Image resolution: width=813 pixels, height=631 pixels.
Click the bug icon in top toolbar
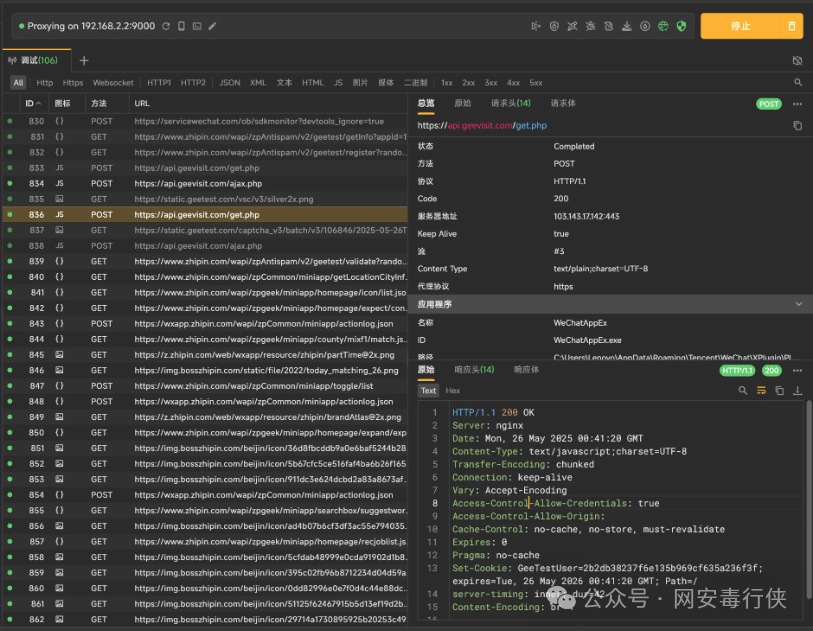click(x=591, y=26)
